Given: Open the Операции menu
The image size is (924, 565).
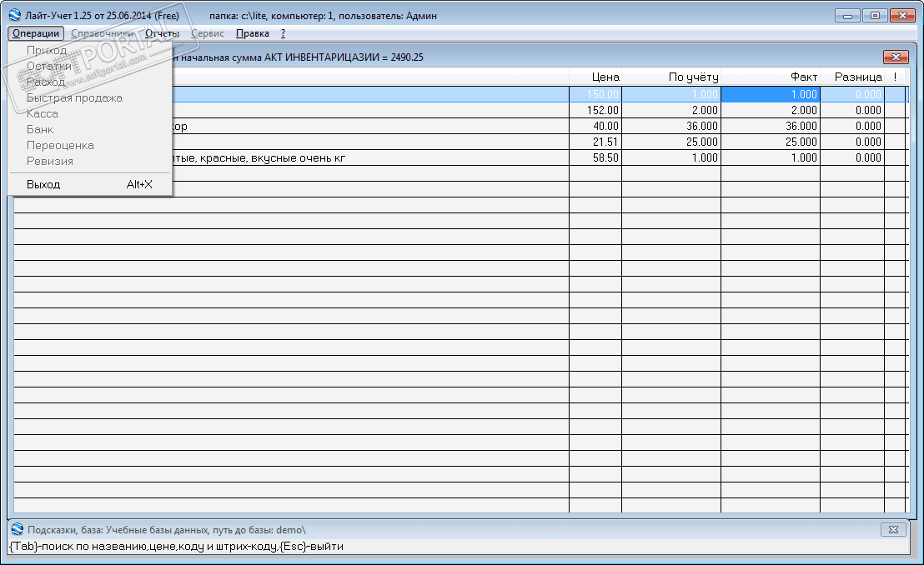Looking at the screenshot, I should click(x=36, y=33).
